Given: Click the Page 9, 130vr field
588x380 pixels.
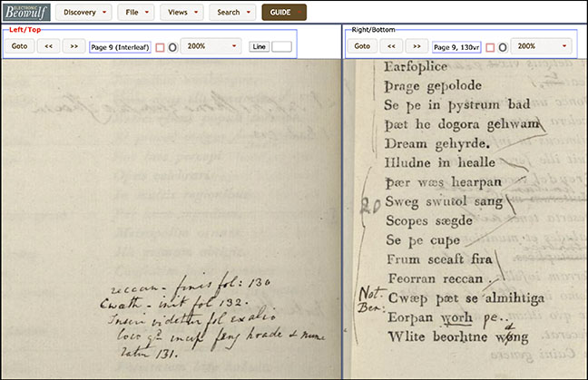Looking at the screenshot, I should pos(456,47).
